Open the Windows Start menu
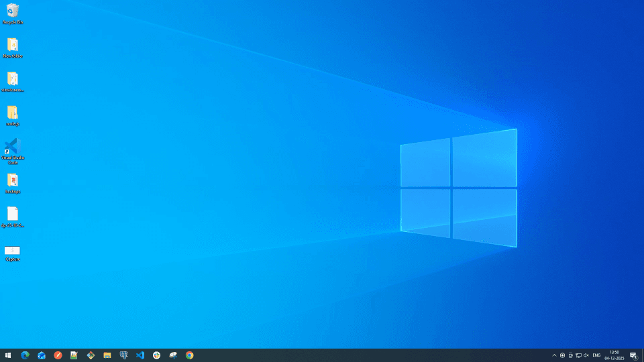The width and height of the screenshot is (644, 362). click(x=8, y=355)
